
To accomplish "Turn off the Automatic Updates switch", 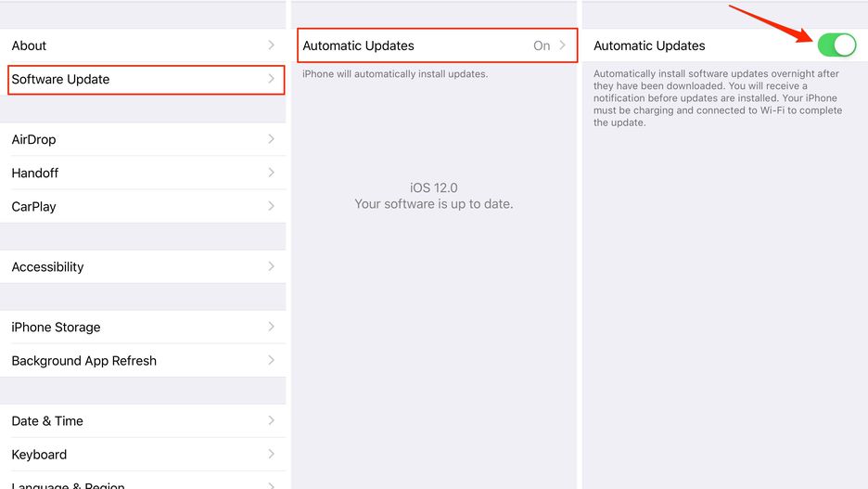I will pos(836,45).
